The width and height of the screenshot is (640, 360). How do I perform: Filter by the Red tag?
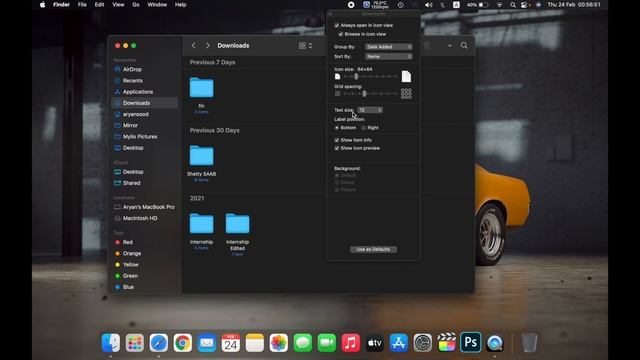[x=127, y=242]
